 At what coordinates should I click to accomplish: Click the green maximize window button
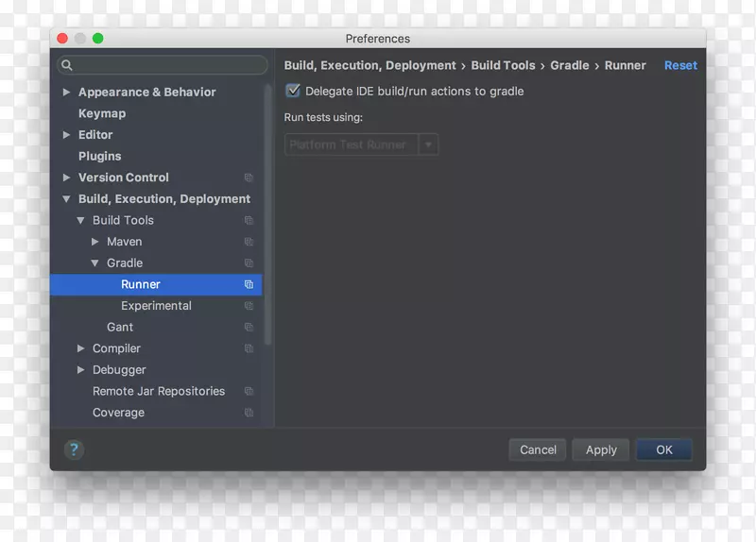click(98, 38)
